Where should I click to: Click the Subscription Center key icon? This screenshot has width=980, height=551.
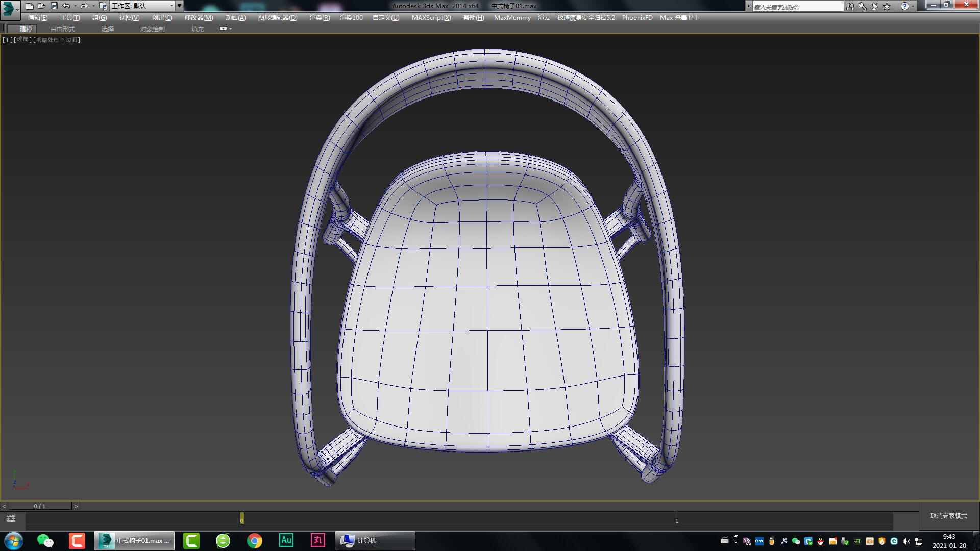862,6
